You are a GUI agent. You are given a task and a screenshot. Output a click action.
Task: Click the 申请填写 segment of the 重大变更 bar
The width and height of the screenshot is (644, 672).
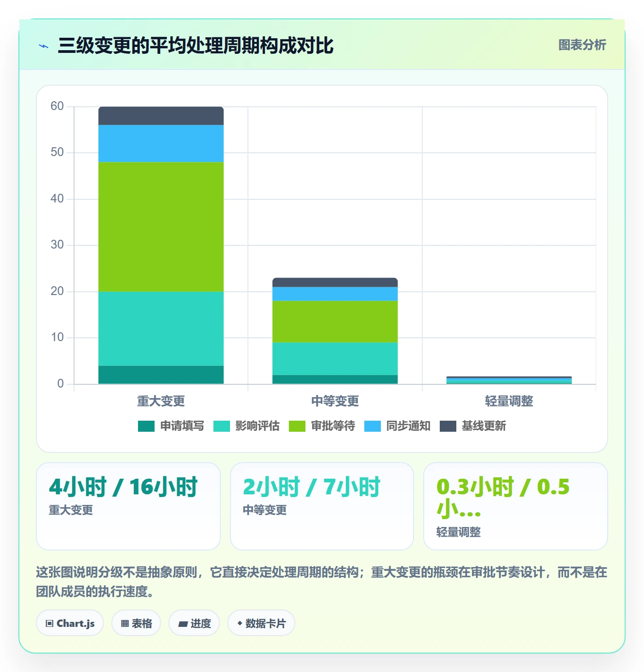point(161,375)
